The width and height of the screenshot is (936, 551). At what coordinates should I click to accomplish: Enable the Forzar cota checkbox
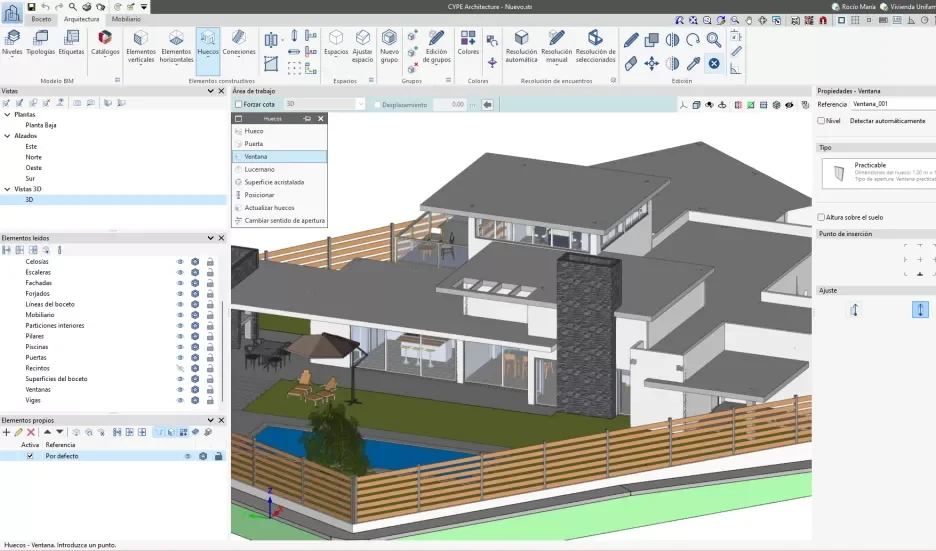click(x=238, y=104)
